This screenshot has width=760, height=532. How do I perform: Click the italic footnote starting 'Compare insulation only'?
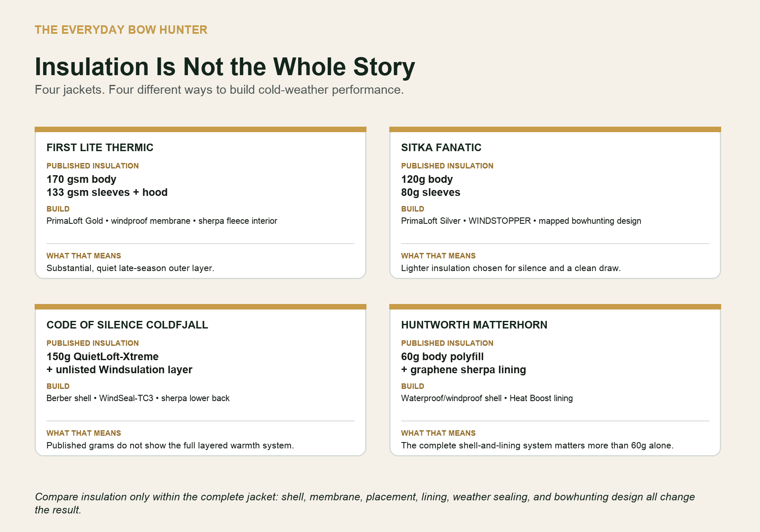click(x=365, y=503)
